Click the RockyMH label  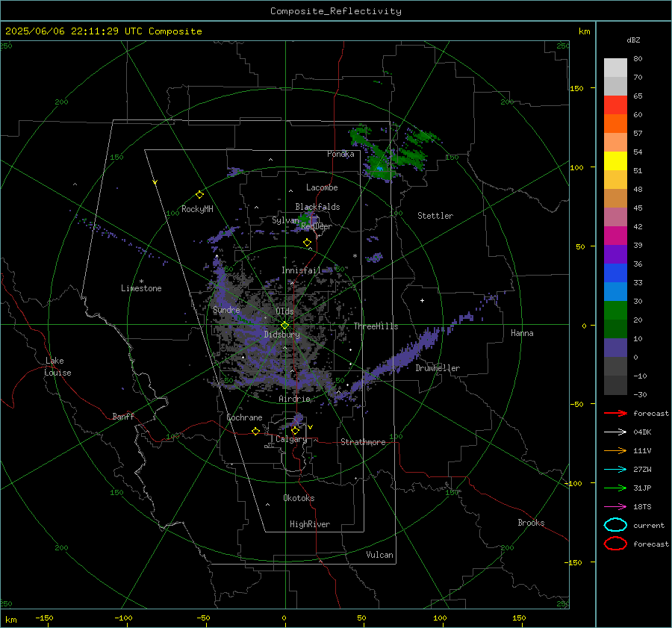coord(197,209)
